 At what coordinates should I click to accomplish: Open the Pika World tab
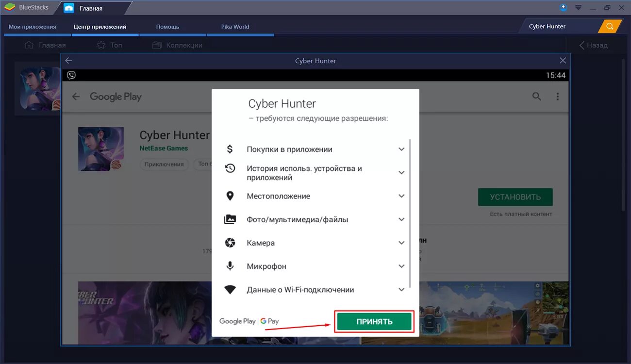pos(235,27)
